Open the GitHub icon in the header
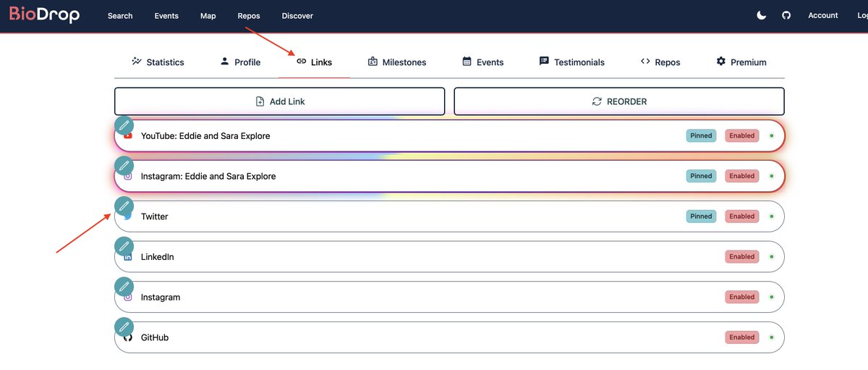This screenshot has width=868, height=370. click(786, 15)
